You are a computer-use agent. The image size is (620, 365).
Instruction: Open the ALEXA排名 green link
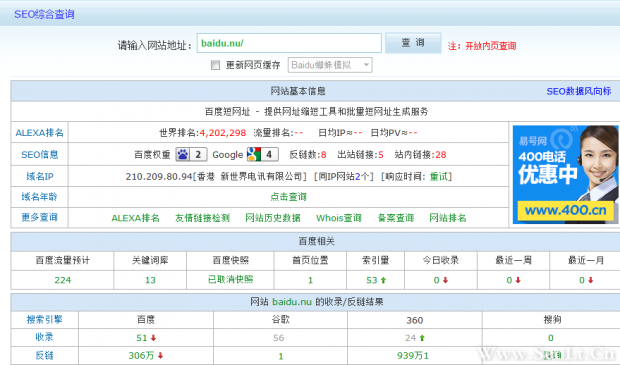(135, 218)
